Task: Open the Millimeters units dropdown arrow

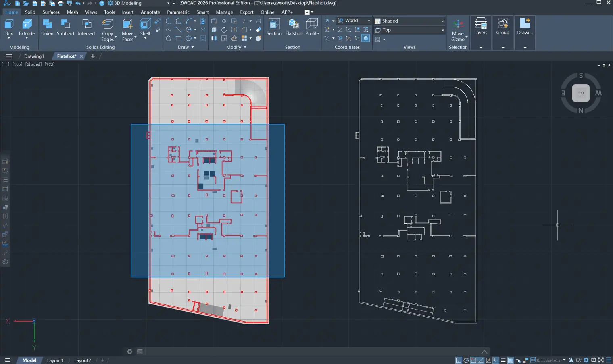Action: tap(564, 360)
